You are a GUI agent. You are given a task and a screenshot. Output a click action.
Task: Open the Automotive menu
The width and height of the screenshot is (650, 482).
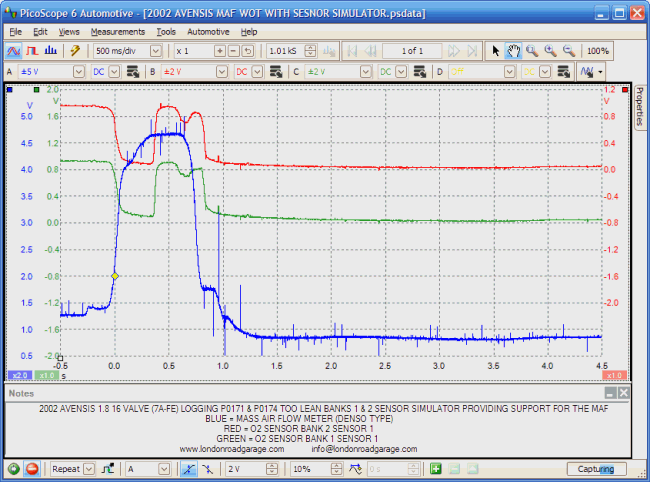208,31
